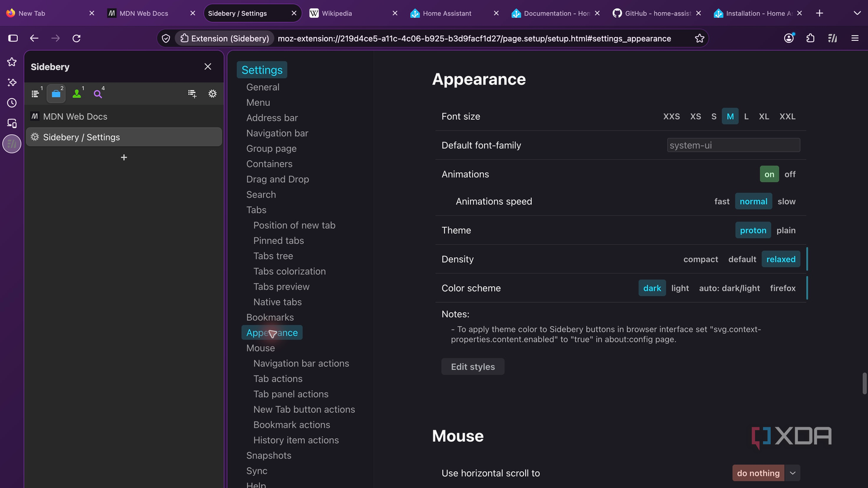The height and width of the screenshot is (488, 868).
Task: Set Animations speed to slow
Action: (x=786, y=201)
